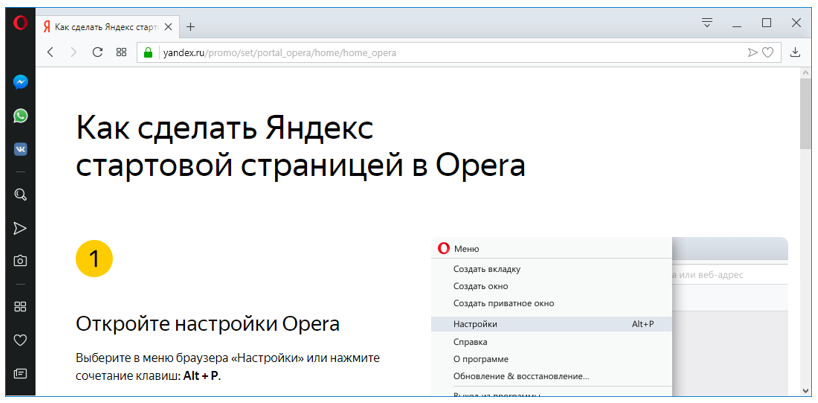The width and height of the screenshot is (818, 403).
Task: Click the scrollbar down arrow
Action: pyautogui.click(x=805, y=390)
